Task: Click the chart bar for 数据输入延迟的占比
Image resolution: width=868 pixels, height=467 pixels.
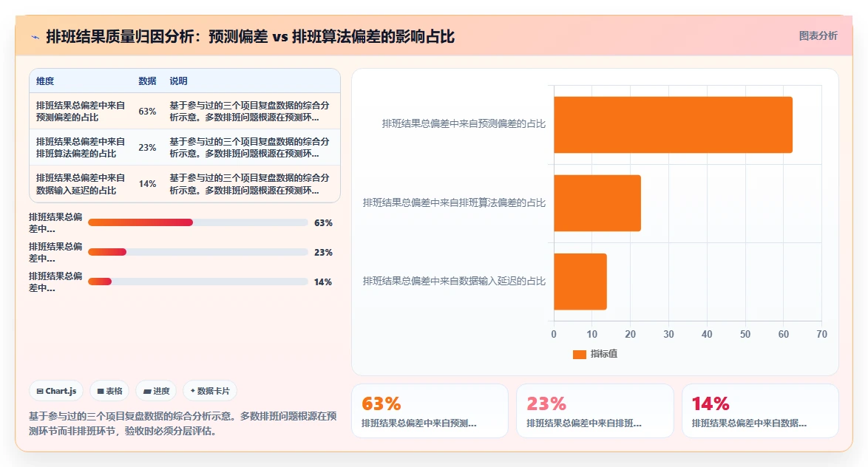Action: (x=580, y=282)
